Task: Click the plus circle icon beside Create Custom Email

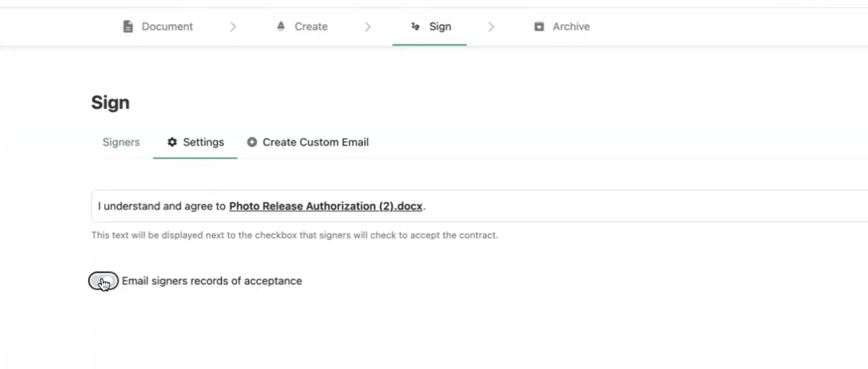Action: (252, 142)
